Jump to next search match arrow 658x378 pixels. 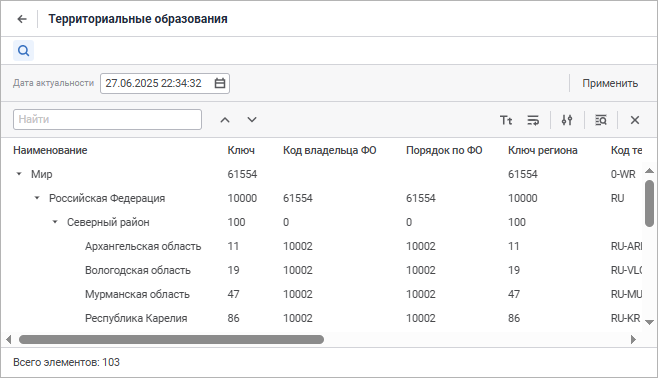coord(252,120)
